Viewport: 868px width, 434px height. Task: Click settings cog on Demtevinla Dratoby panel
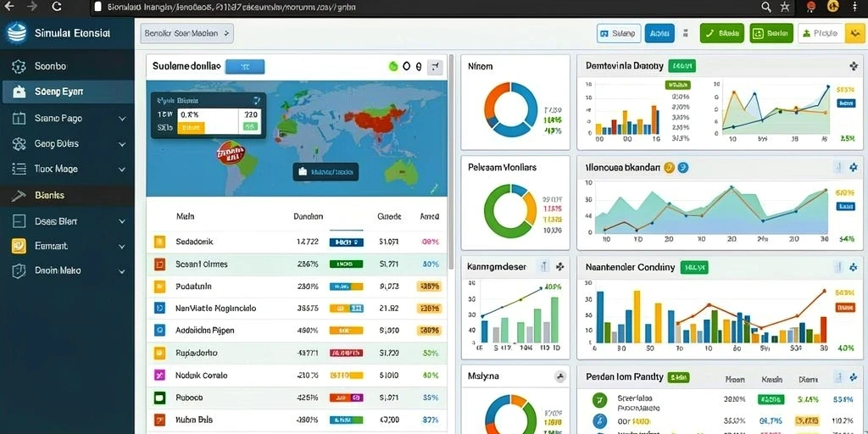coord(853,66)
